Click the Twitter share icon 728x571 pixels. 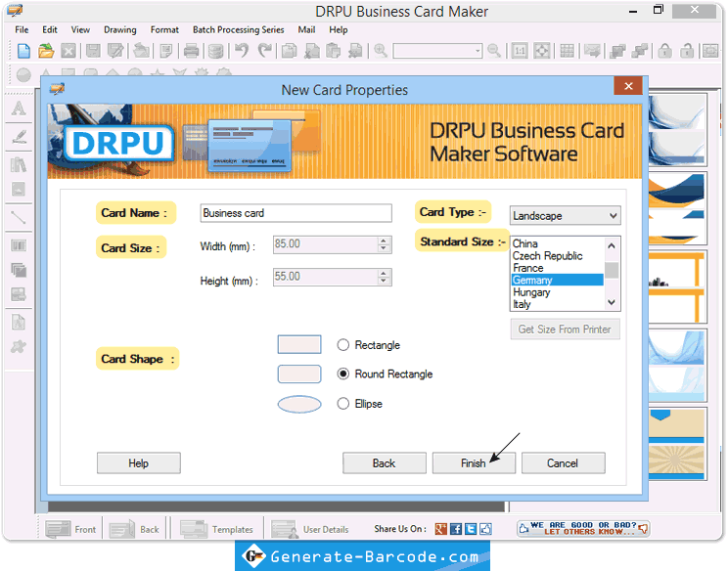coord(471,529)
